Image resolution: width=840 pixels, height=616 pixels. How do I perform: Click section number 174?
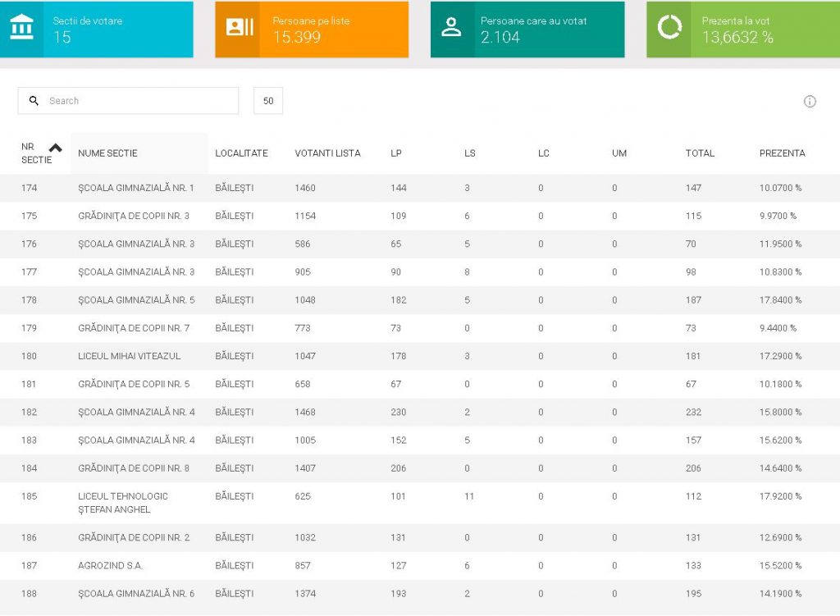coord(30,188)
